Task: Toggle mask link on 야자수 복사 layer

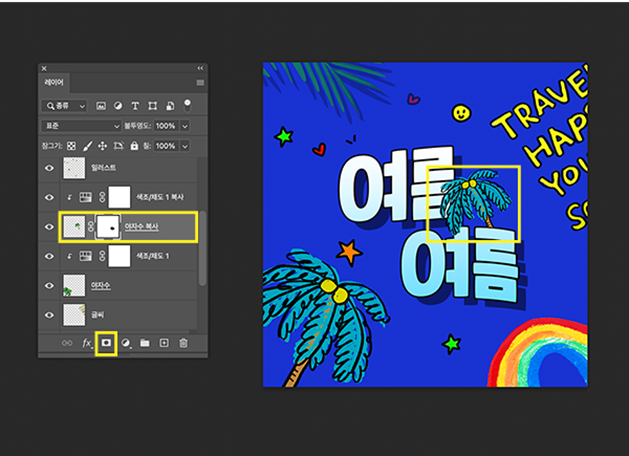Action: click(91, 227)
